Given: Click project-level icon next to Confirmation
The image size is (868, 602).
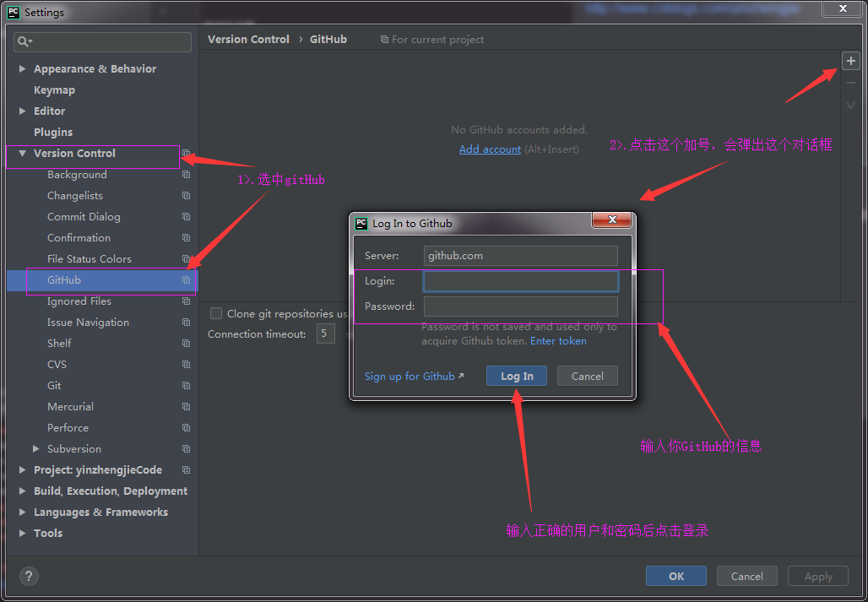Looking at the screenshot, I should coord(186,237).
